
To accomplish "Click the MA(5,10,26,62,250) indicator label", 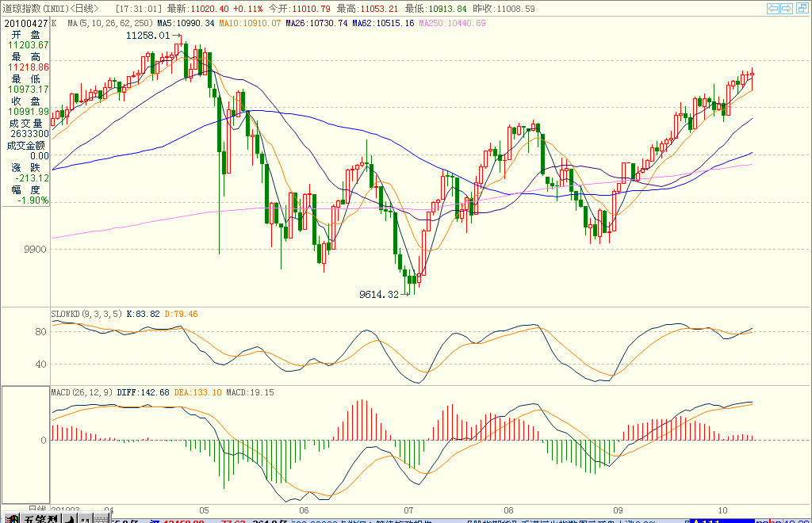I will pyautogui.click(x=110, y=23).
